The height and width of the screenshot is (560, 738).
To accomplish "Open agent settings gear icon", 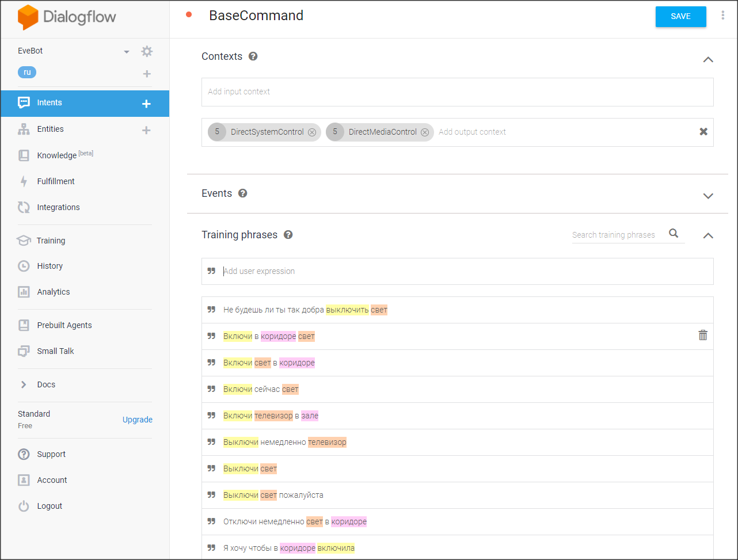I will click(x=147, y=51).
